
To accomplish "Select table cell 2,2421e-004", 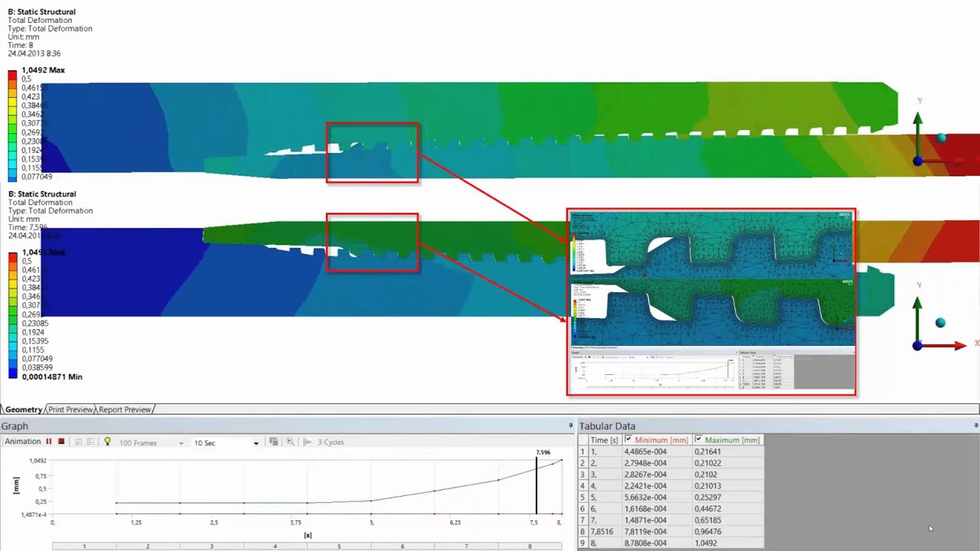I will [657, 486].
